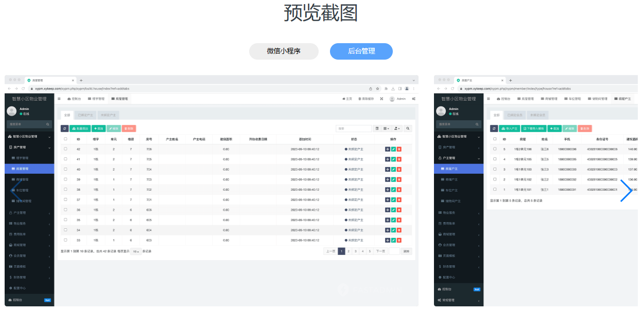Viewport: 644px width, 312px height.
Task: Select the header checkbox to choose all rows
Action: [x=64, y=139]
